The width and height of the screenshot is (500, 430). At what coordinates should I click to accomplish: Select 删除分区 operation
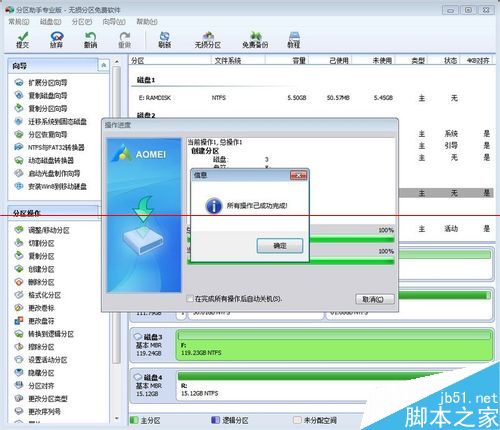35,282
